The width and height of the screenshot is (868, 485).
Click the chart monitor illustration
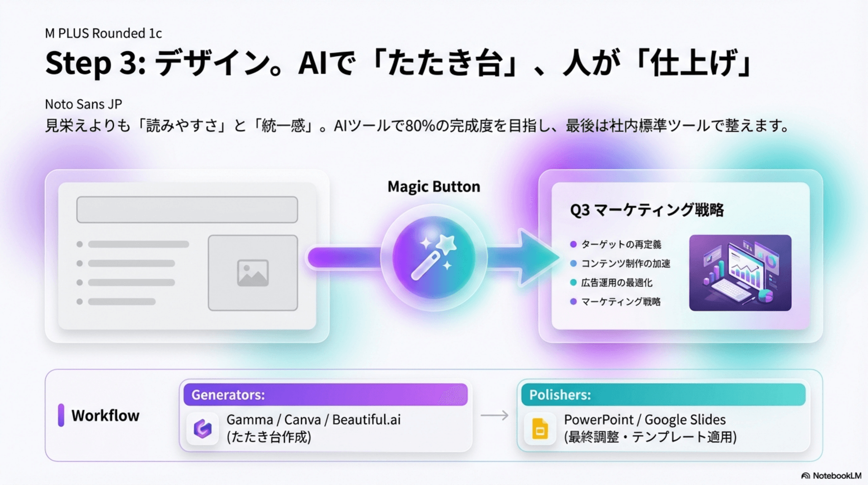(741, 271)
